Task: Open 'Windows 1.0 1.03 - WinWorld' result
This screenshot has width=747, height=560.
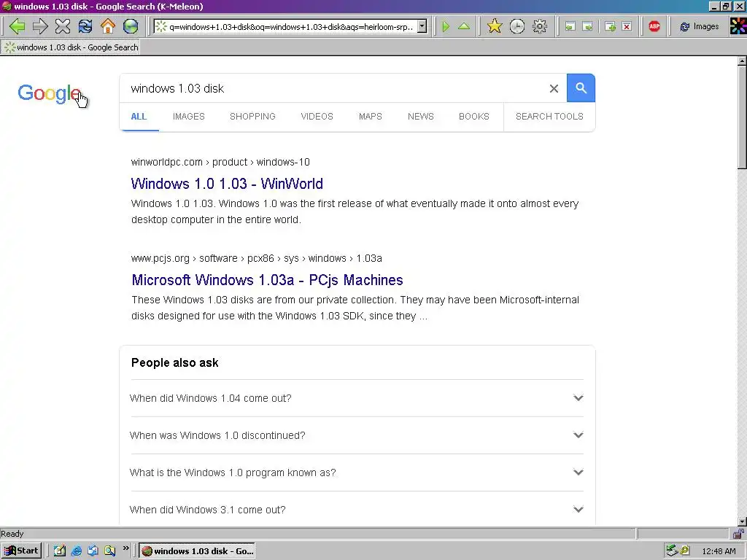Action: (227, 184)
